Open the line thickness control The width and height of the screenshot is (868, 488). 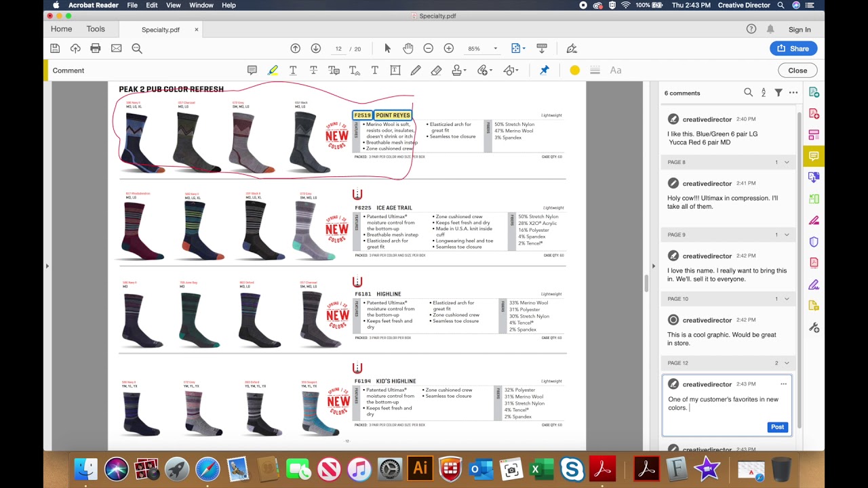[x=595, y=70]
